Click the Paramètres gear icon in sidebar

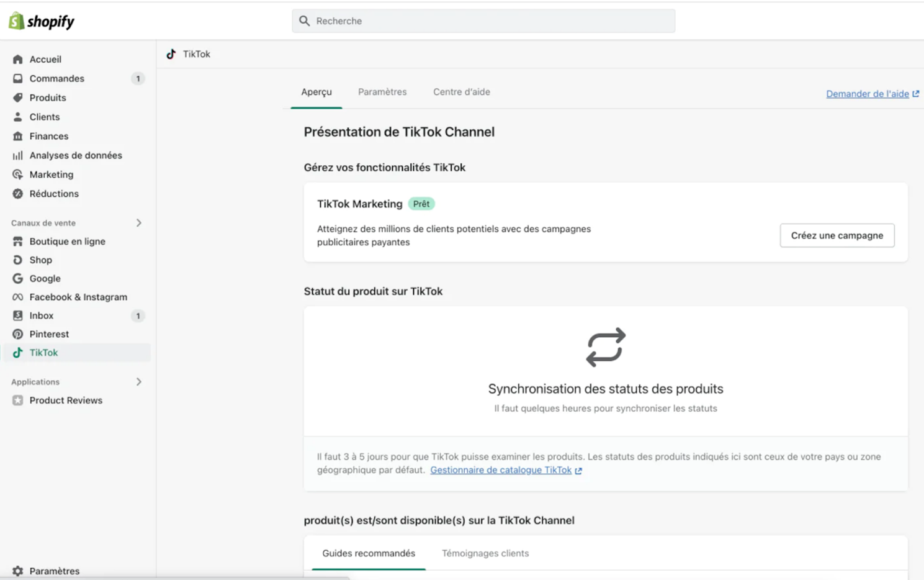(18, 571)
